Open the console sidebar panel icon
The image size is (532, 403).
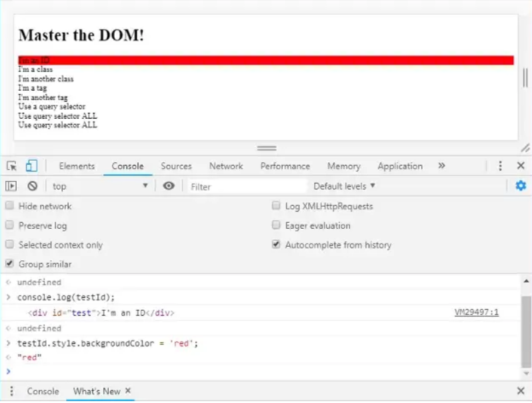(11, 186)
